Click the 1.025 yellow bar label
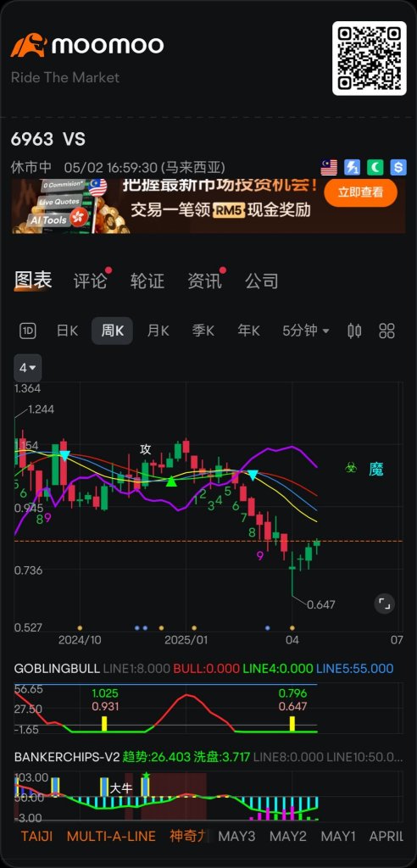This screenshot has width=417, height=868. click(x=105, y=693)
